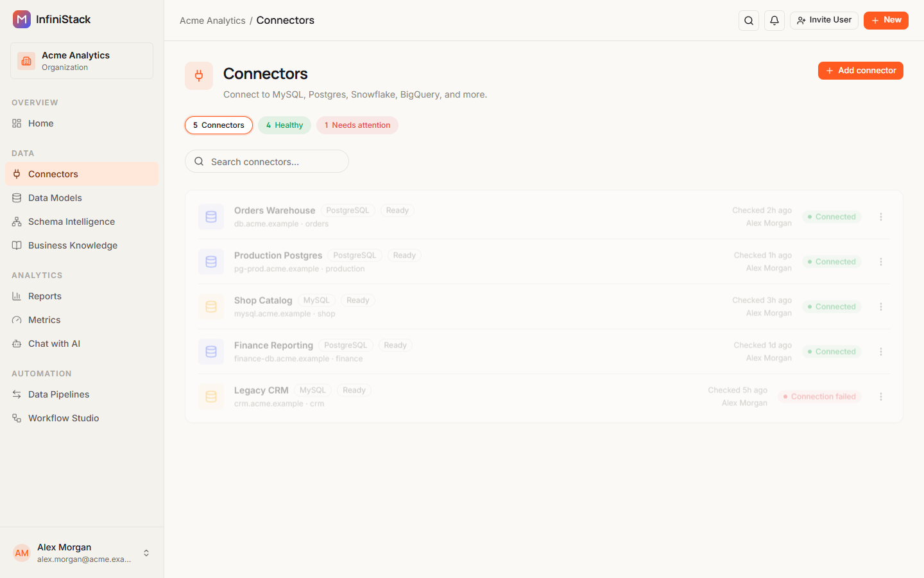The width and height of the screenshot is (924, 578).
Task: Click Orders Warehouse database icon
Action: (211, 217)
